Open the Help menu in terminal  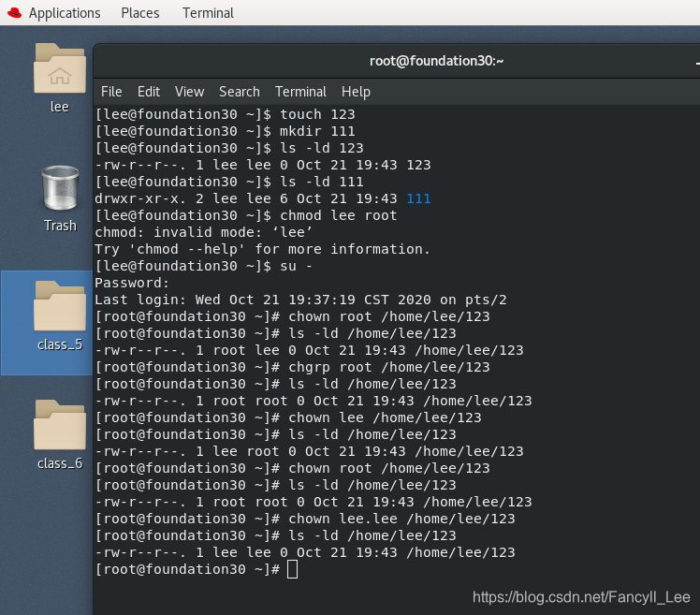coord(356,92)
